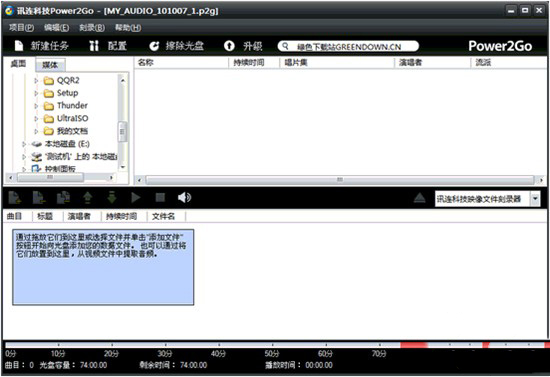Image resolution: width=550 pixels, height=377 pixels.
Task: Open the 编辑(E) menu
Action: tap(56, 28)
